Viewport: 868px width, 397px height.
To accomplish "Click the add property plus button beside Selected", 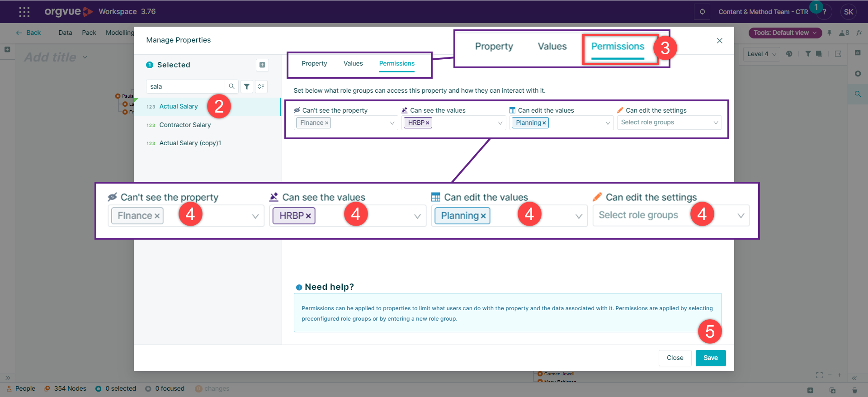I will click(x=262, y=65).
